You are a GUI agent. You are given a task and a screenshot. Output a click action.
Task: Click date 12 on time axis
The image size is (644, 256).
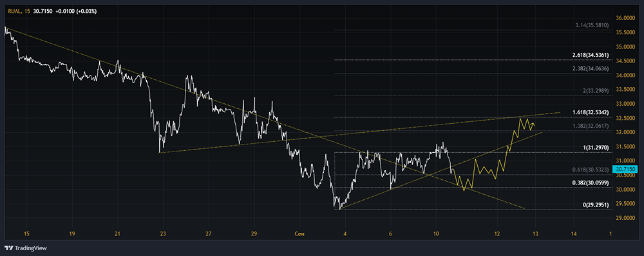point(497,234)
